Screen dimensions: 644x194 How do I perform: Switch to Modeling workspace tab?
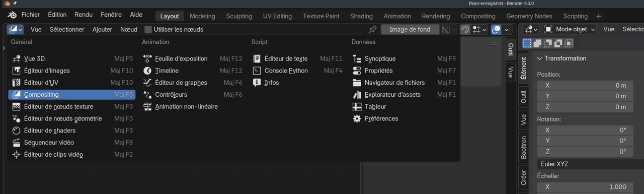tap(202, 16)
